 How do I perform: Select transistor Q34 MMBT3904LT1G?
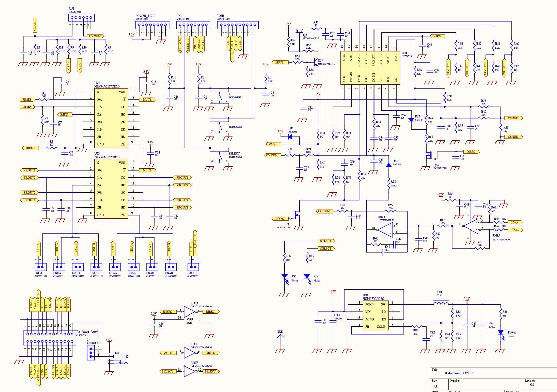point(316,62)
